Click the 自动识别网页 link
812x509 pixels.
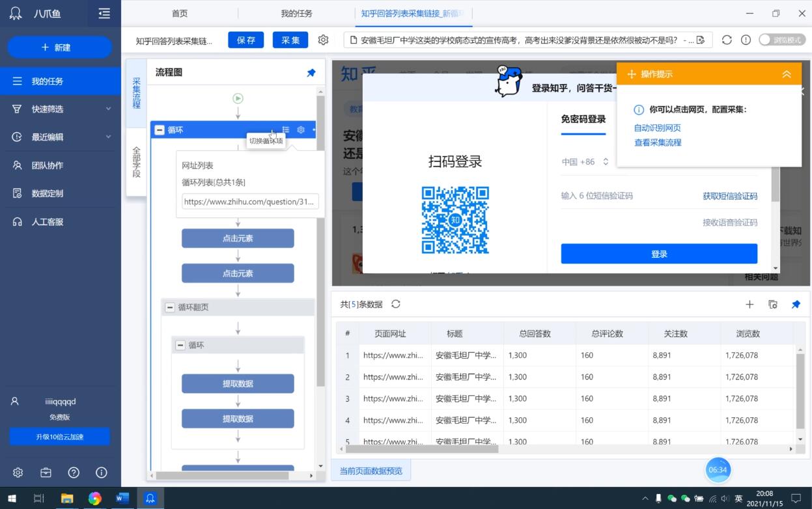(658, 128)
